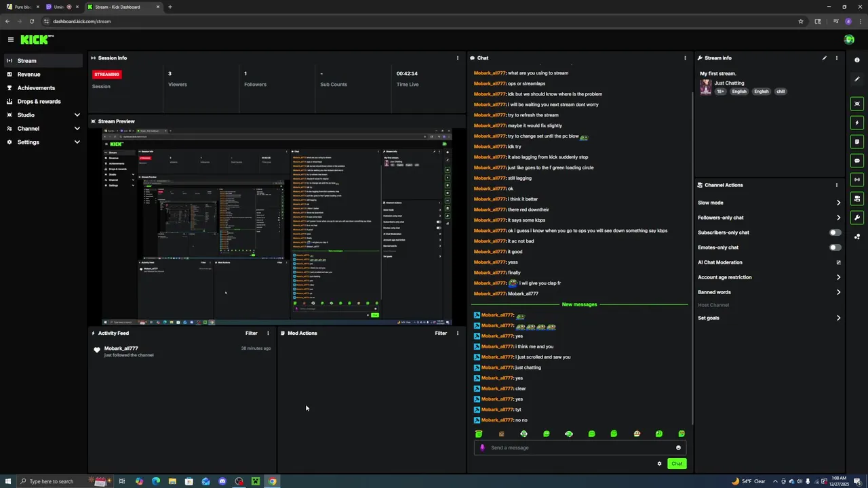Click the focus frame icon in right sidebar
Screen dimensions: 868x488
pyautogui.click(x=857, y=104)
